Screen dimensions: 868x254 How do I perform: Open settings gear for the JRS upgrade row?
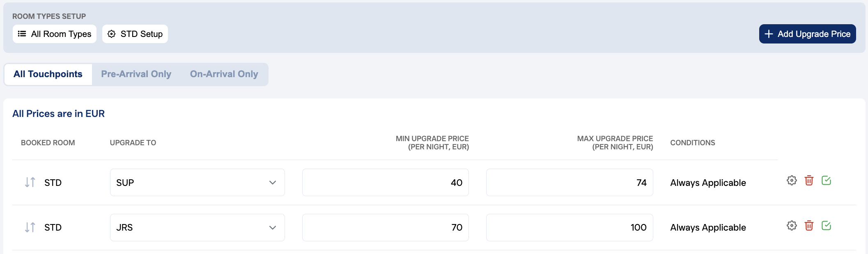click(x=792, y=226)
